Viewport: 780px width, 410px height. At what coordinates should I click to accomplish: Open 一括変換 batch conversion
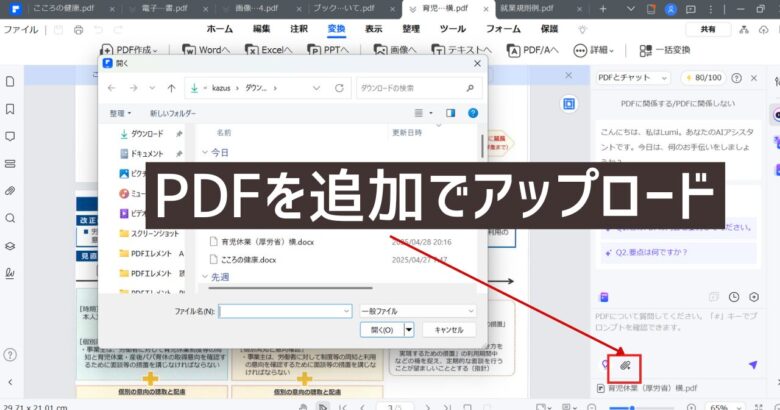click(x=665, y=50)
